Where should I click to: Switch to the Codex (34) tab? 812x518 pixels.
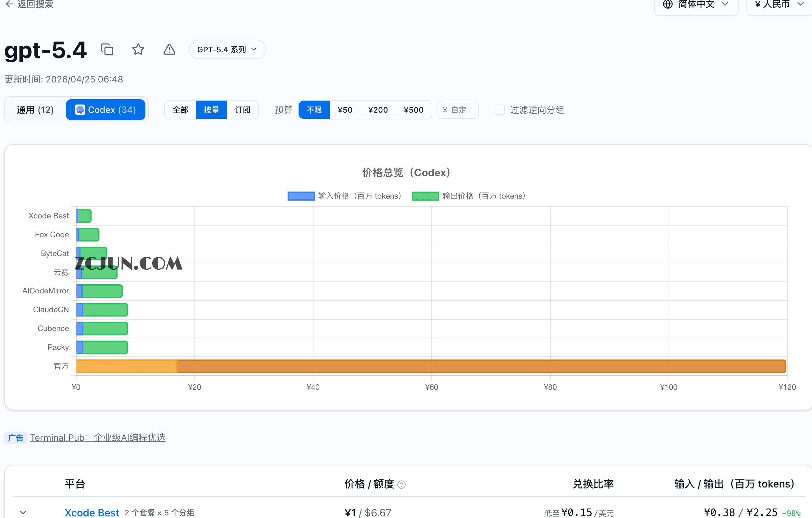point(105,110)
